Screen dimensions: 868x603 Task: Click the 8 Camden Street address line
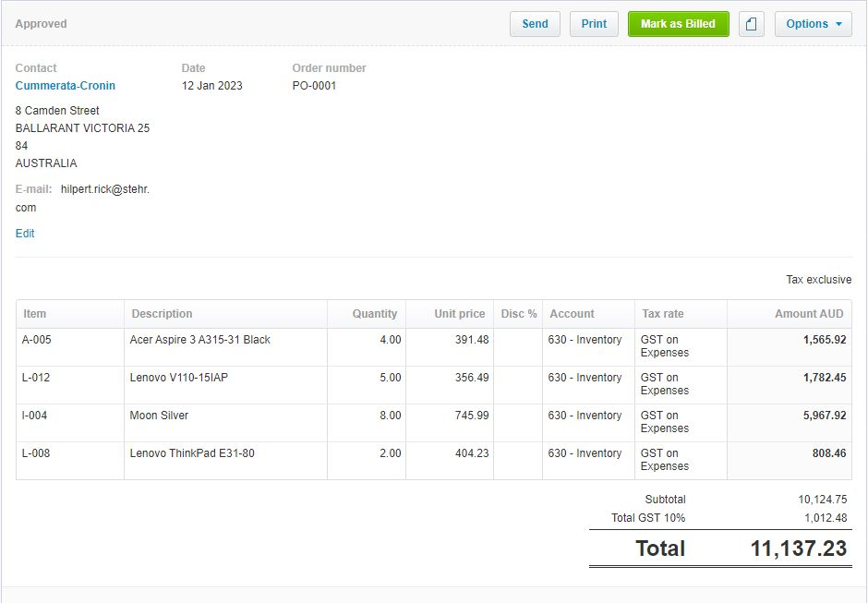point(57,110)
